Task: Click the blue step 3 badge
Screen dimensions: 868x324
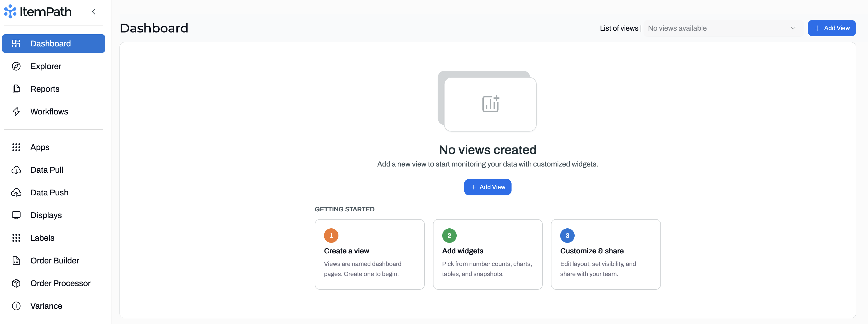Action: tap(567, 236)
